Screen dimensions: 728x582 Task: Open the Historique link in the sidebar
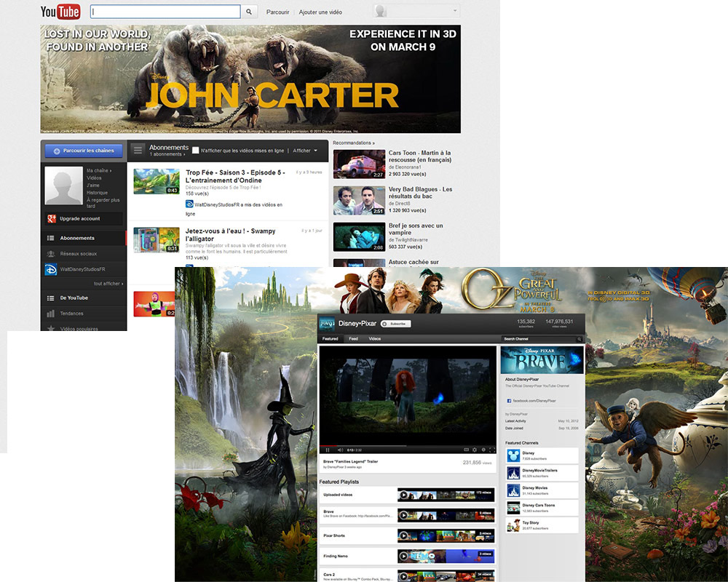tap(97, 193)
